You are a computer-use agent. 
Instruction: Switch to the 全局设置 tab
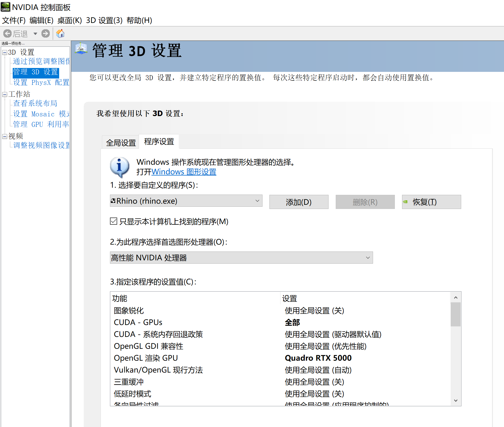coord(121,143)
